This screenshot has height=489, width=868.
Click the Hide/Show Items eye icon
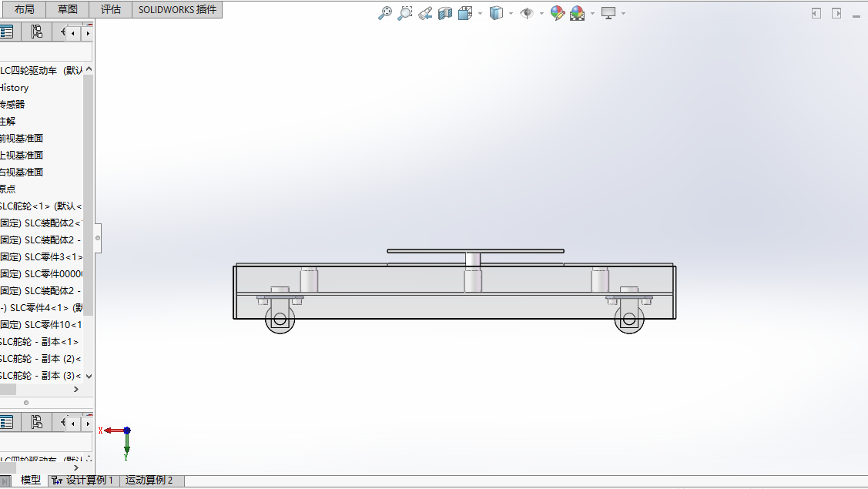coord(527,13)
